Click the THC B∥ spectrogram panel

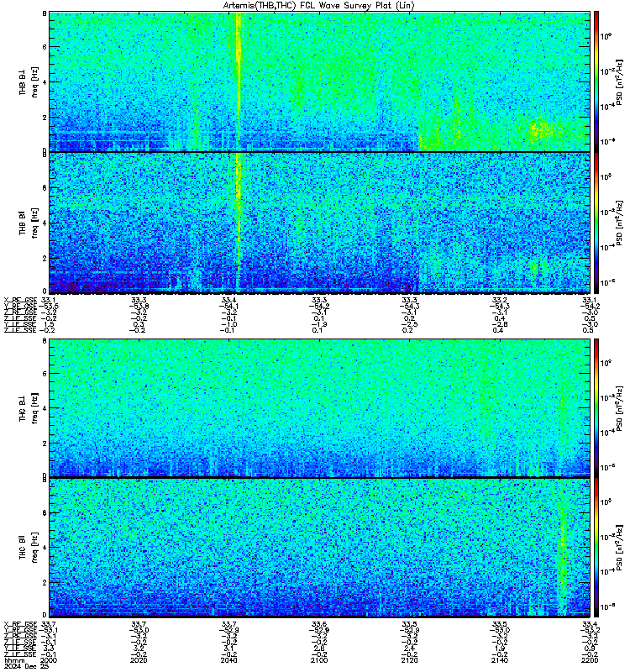pyautogui.click(x=319, y=548)
